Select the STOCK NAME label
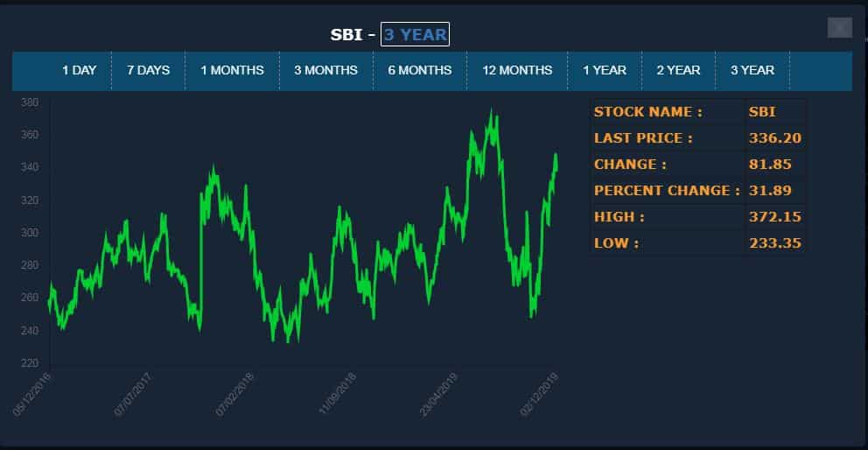This screenshot has width=868, height=450. [x=648, y=112]
